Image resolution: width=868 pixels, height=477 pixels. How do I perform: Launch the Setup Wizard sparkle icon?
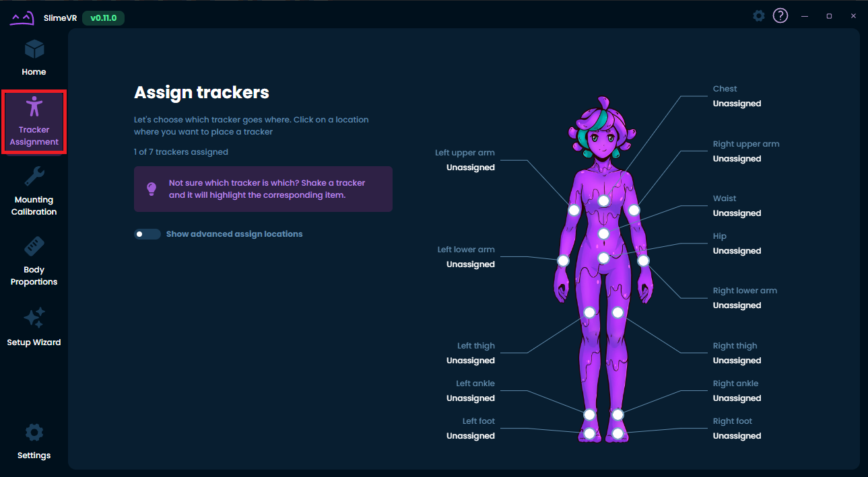tap(34, 318)
